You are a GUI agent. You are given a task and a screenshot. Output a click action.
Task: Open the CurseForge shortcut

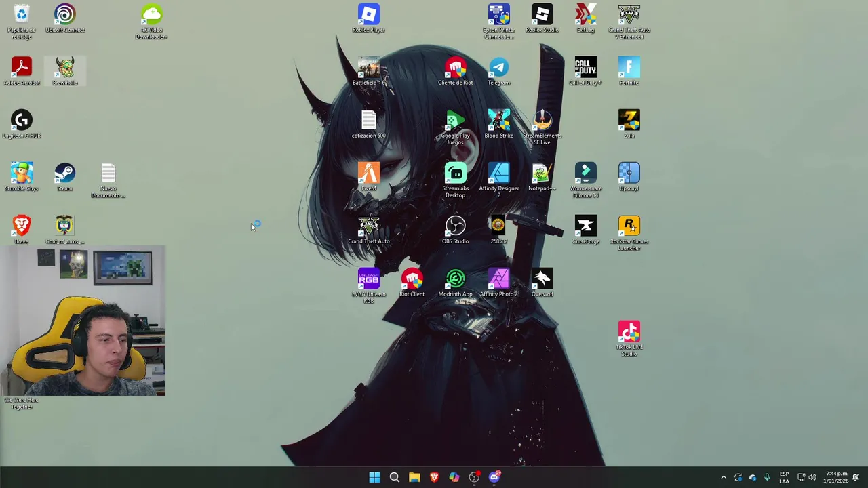tap(586, 230)
